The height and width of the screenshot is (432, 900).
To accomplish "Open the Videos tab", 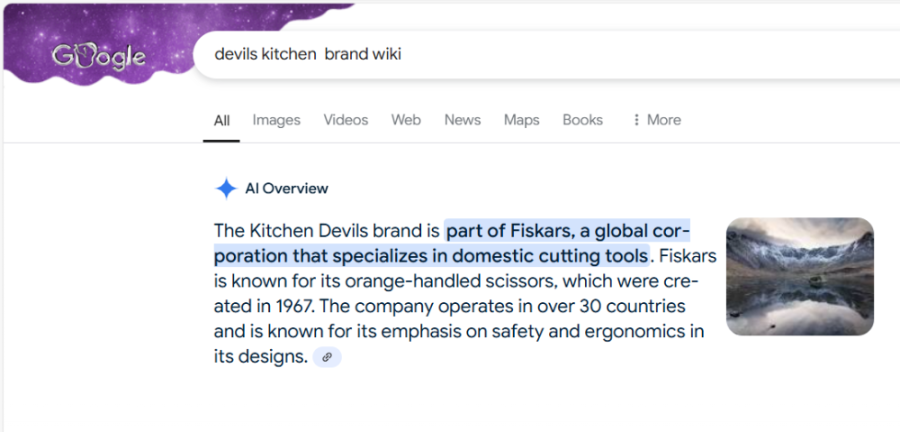I will coord(346,120).
